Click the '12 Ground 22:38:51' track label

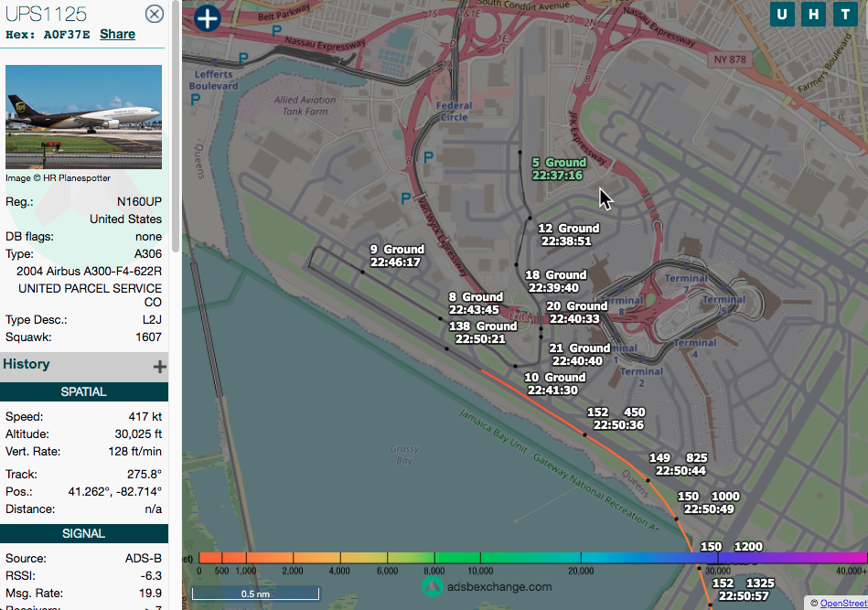[568, 235]
